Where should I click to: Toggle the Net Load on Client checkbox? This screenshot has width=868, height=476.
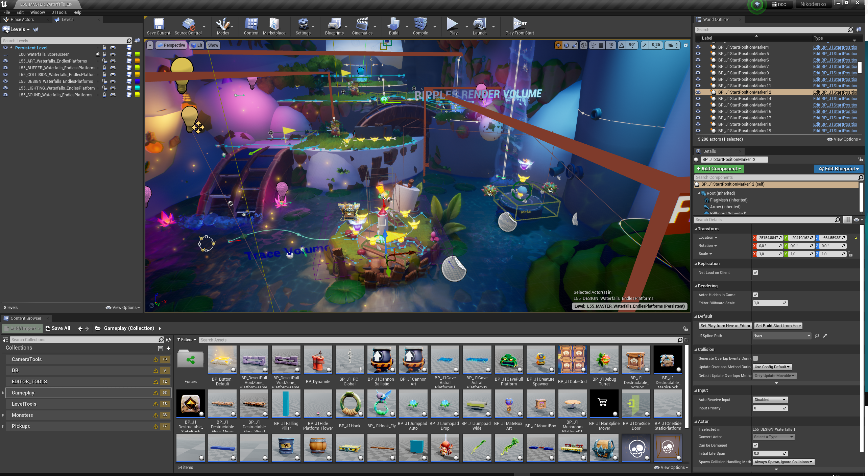(755, 272)
